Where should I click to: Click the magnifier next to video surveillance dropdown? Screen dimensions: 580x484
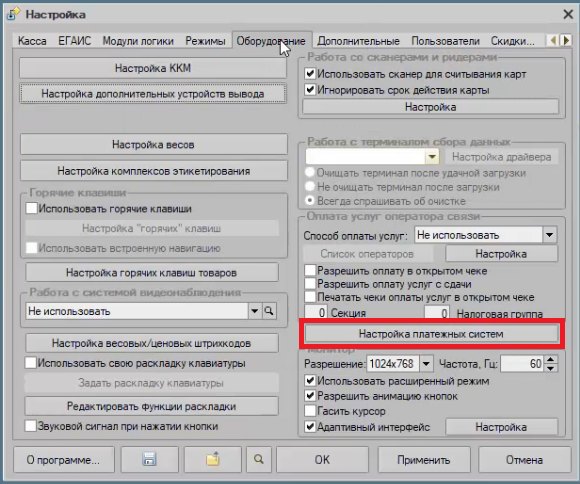coord(269,311)
